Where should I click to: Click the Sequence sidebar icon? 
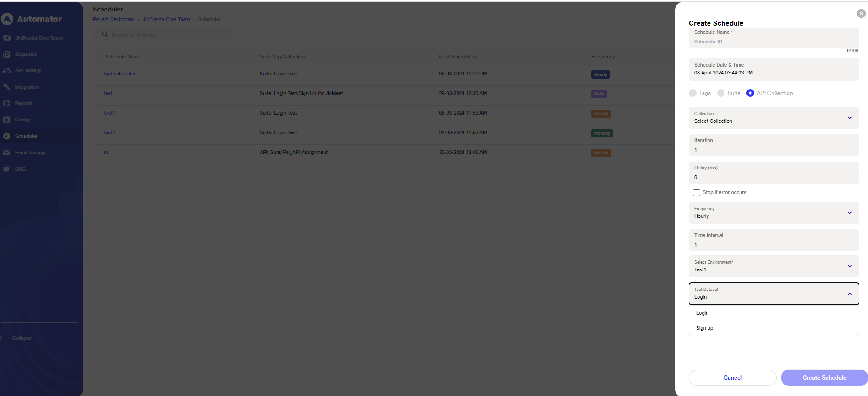click(7, 54)
